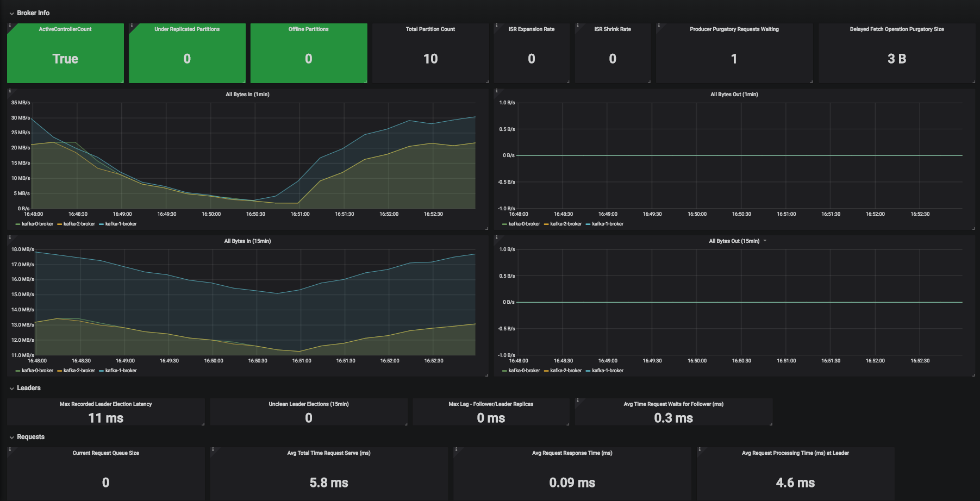Screen dimensions: 980x501
Task: Click the info icon on Current Request Queue Size
Action: [x=10, y=449]
